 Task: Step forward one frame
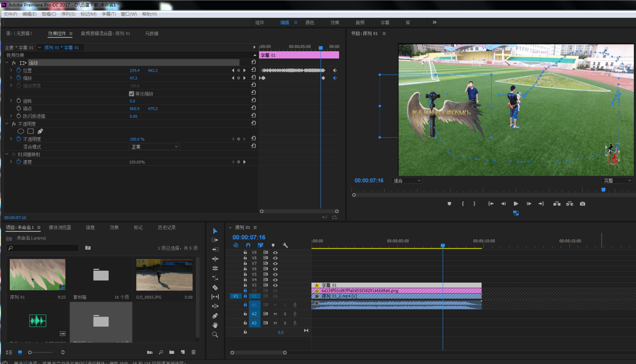pyautogui.click(x=529, y=204)
